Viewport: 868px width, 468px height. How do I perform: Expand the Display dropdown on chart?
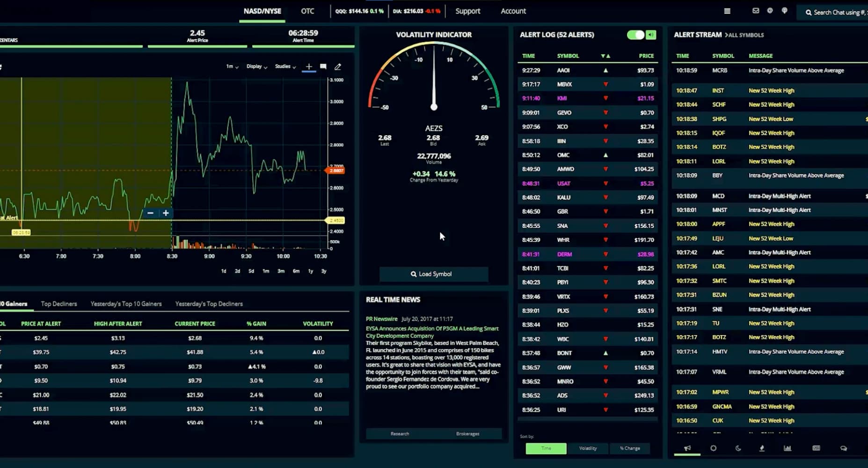(x=257, y=67)
